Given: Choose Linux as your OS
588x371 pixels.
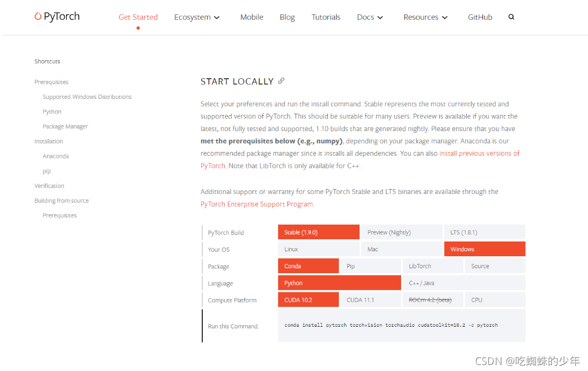Looking at the screenshot, I should [x=319, y=249].
